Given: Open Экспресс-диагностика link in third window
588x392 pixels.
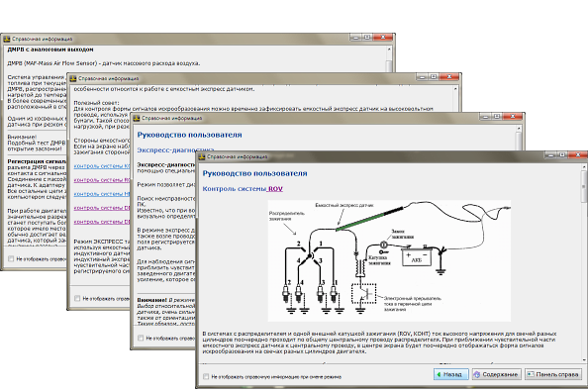Looking at the screenshot, I should (x=175, y=150).
